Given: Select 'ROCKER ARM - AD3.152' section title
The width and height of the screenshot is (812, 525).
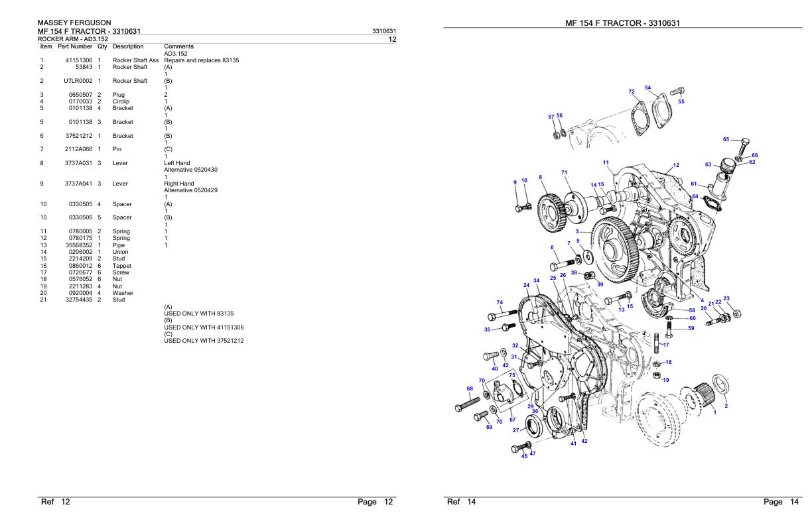Looking at the screenshot, I should pos(73,39).
